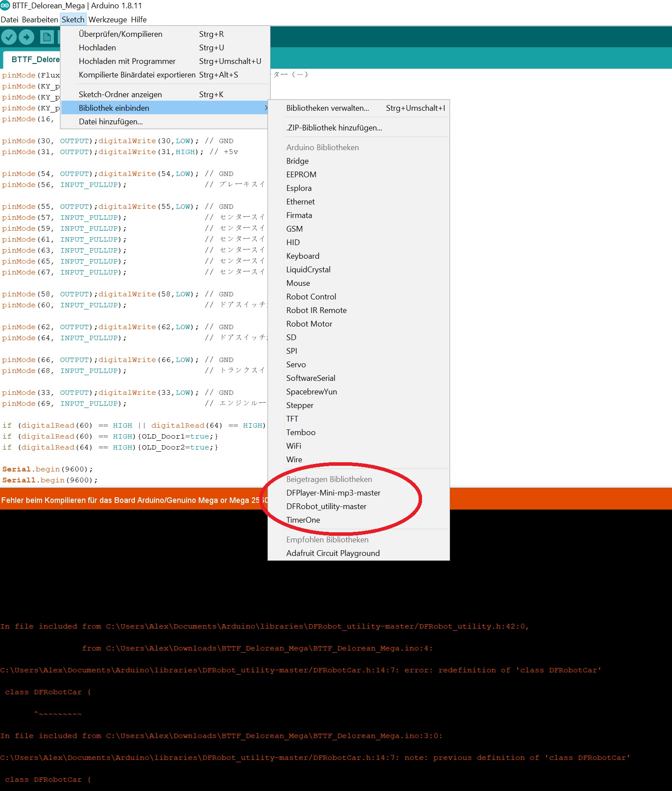Viewport: 672px width, 791px height.
Task: Click code line if (digitalRead(60) == HIGH){OLD_Door1=true;}
Action: (x=110, y=436)
